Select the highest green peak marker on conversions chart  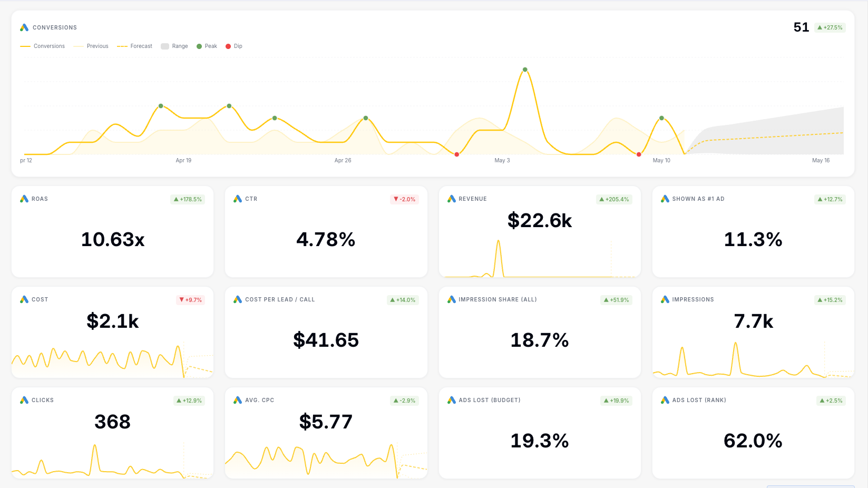click(x=525, y=70)
